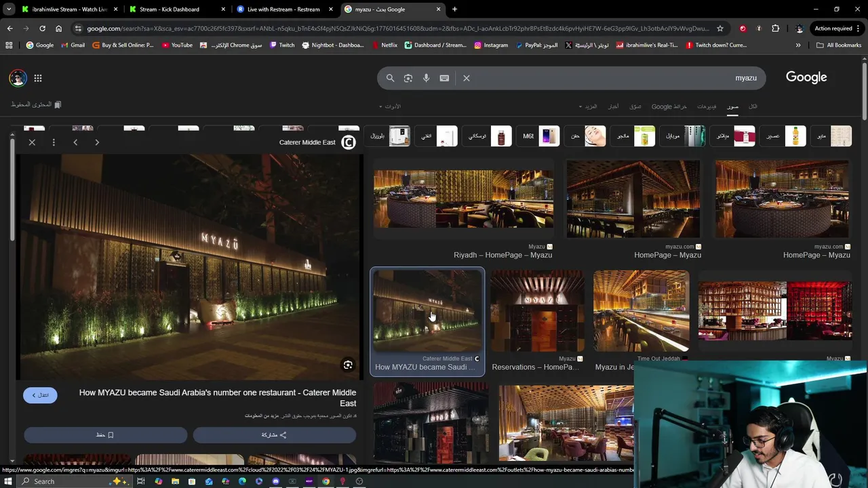Click the انتقل (Visit) button
The height and width of the screenshot is (488, 868).
coord(40,395)
